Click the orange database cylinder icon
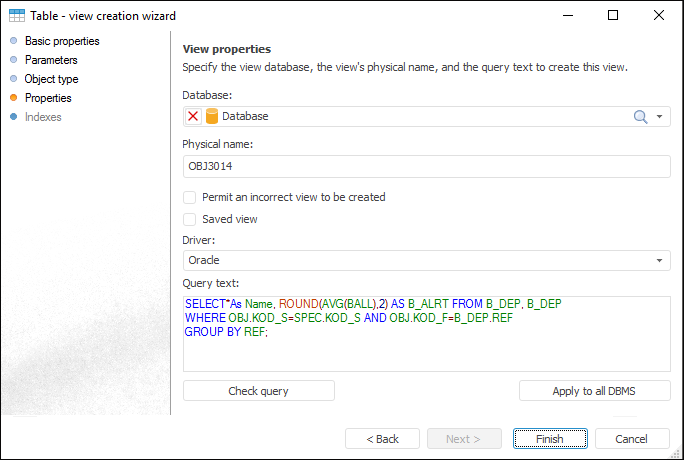The image size is (684, 460). pos(212,116)
